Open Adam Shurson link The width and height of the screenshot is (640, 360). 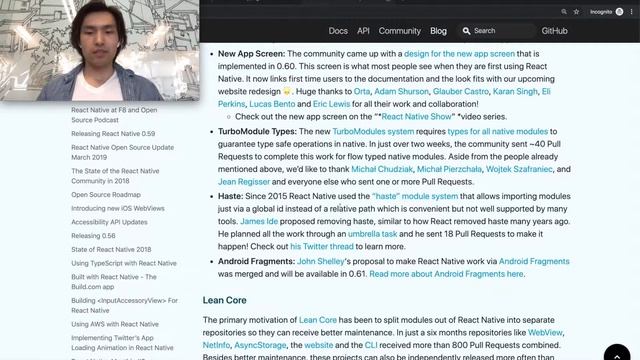[x=401, y=91]
